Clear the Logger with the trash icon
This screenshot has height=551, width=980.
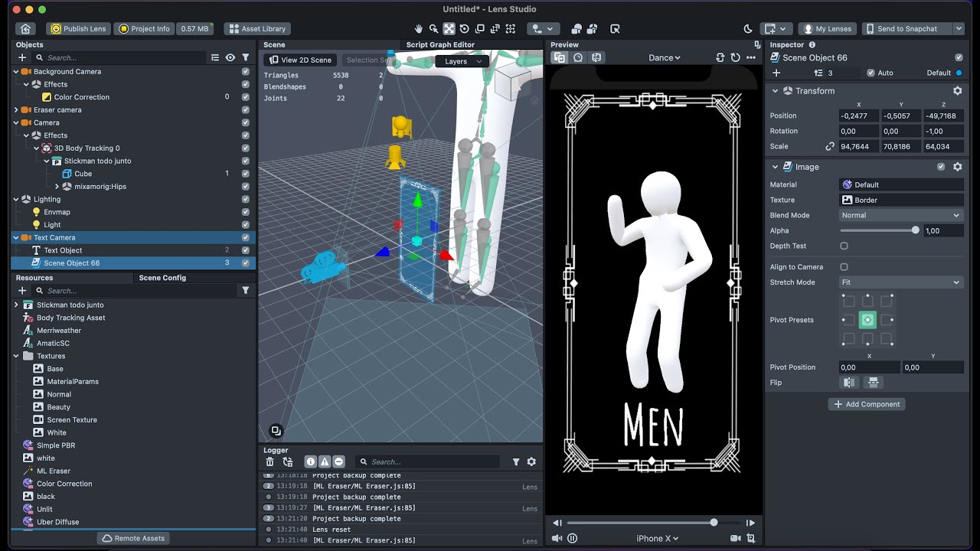click(x=270, y=461)
